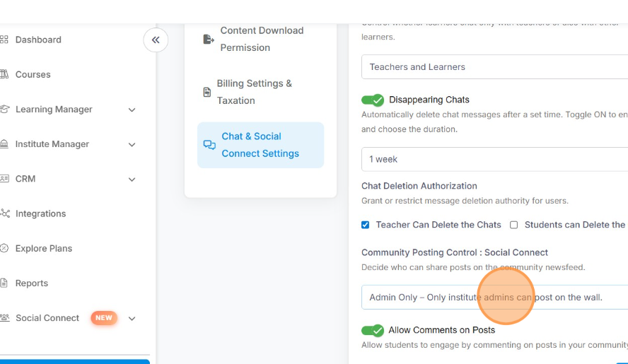628x364 pixels.
Task: Open the Teachers and Learners dropdown
Action: click(495, 67)
